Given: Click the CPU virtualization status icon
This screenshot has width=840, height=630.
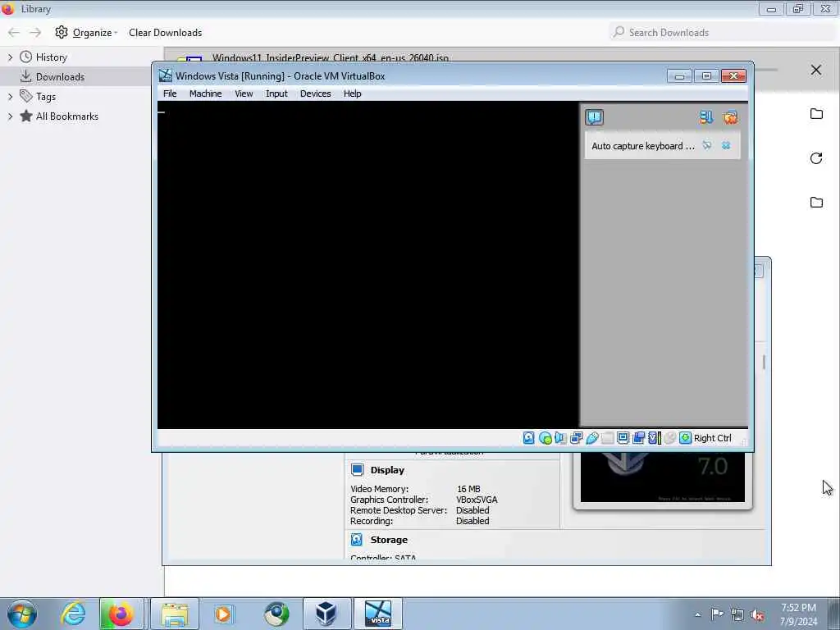Looking at the screenshot, I should 654,438.
